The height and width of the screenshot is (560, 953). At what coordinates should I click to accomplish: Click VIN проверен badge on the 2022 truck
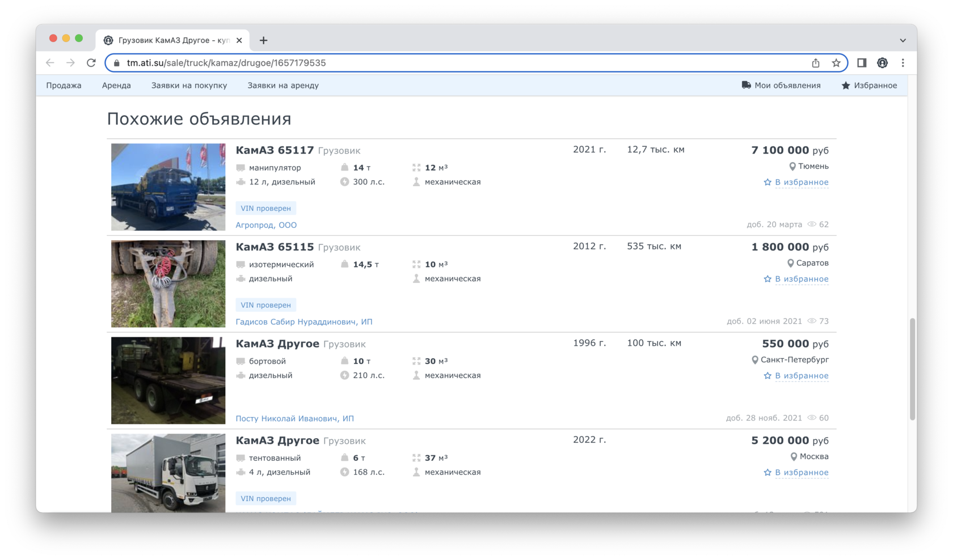pos(265,499)
